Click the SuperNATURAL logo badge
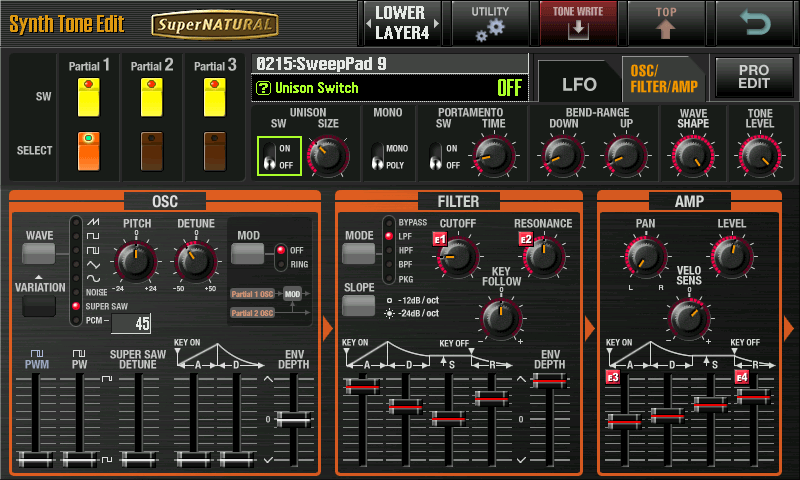The image size is (800, 480). tap(215, 25)
